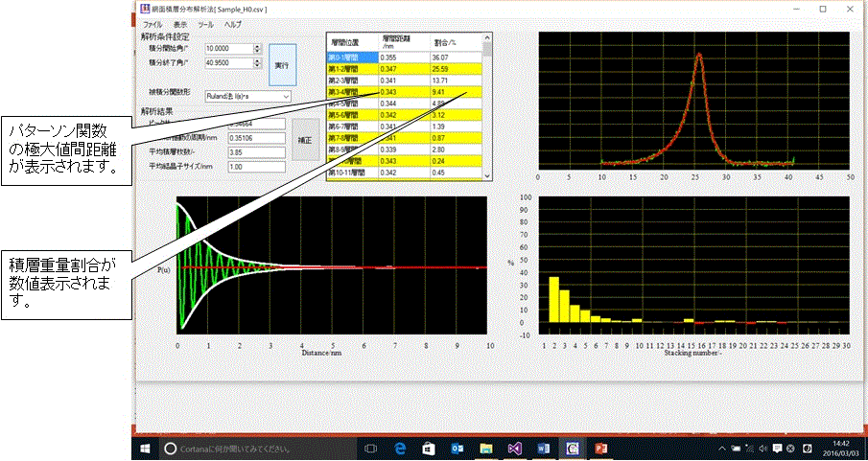Open the ツール menu

coord(206,22)
